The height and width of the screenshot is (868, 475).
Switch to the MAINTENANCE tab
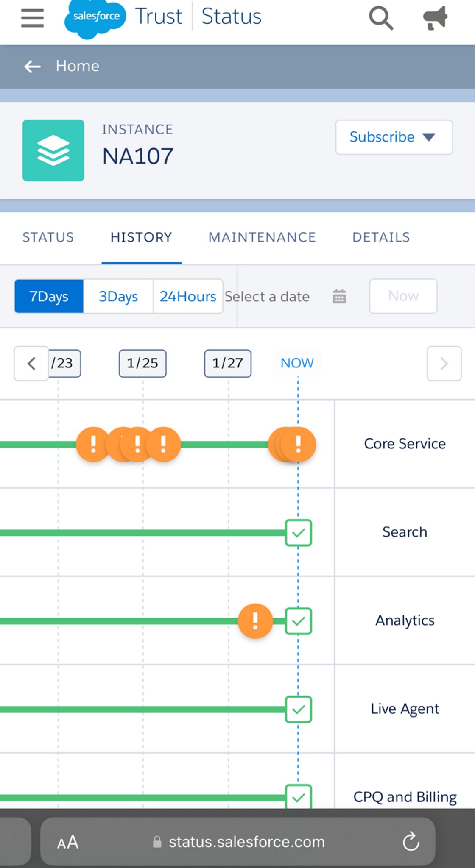pyautogui.click(x=262, y=237)
